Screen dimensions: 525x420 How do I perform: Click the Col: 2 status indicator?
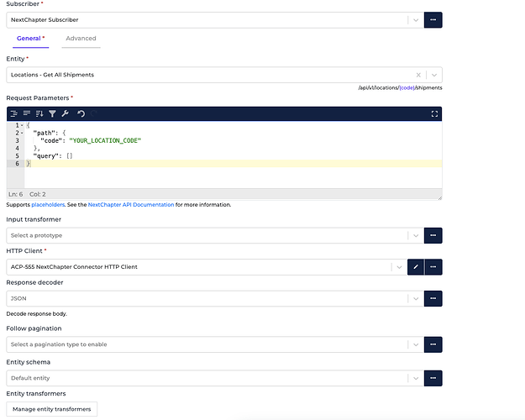pyautogui.click(x=38, y=194)
